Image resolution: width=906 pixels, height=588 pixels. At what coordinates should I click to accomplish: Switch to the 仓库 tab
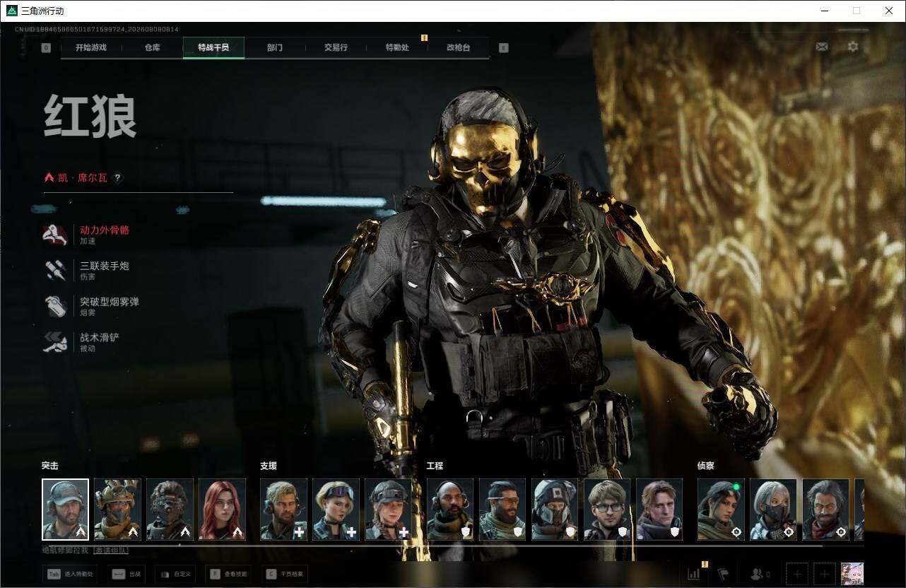[153, 47]
